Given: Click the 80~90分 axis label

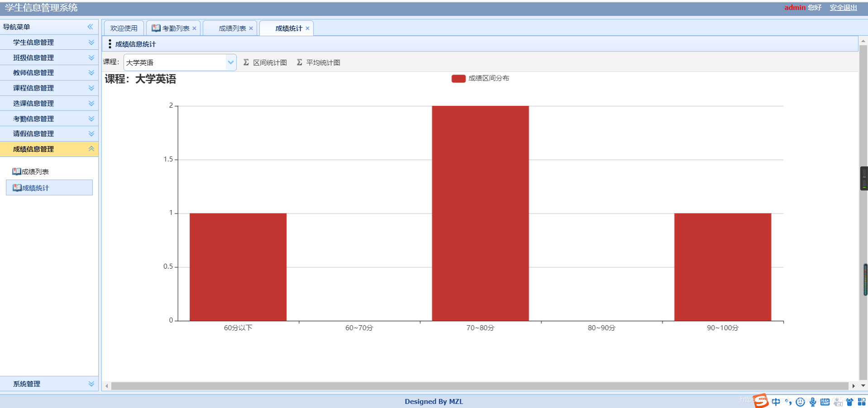Looking at the screenshot, I should [601, 327].
